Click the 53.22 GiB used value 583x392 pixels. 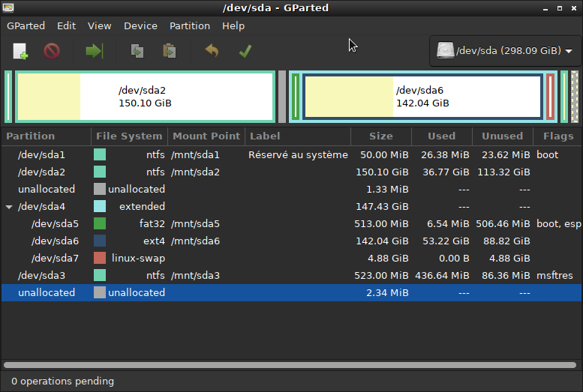click(446, 241)
